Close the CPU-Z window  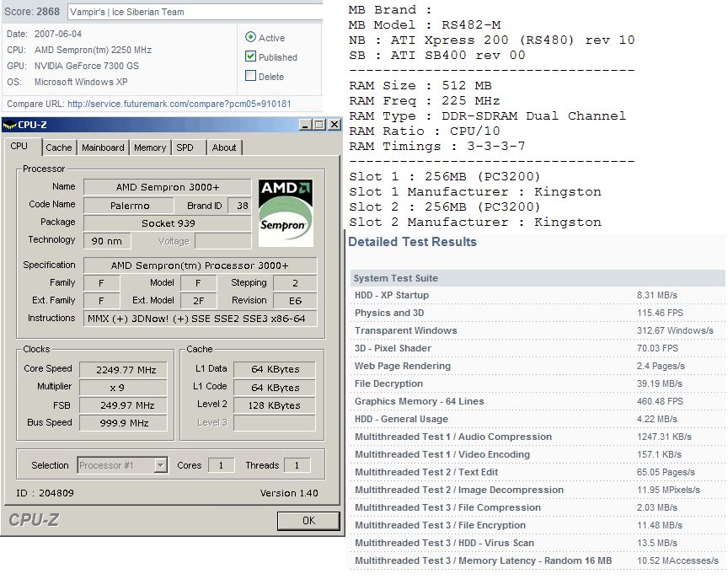pos(335,125)
